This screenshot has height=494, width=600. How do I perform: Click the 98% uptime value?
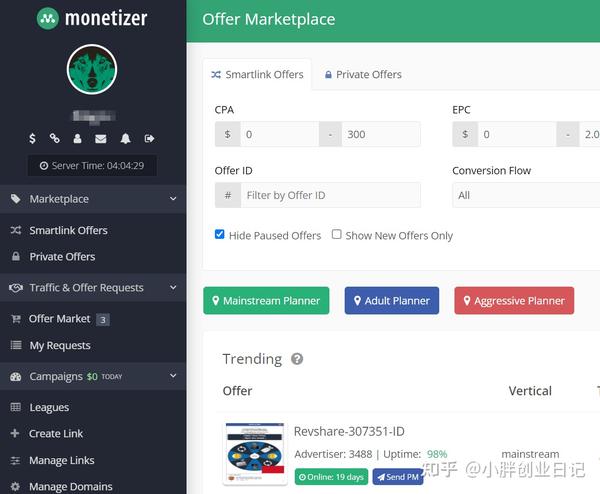click(437, 454)
